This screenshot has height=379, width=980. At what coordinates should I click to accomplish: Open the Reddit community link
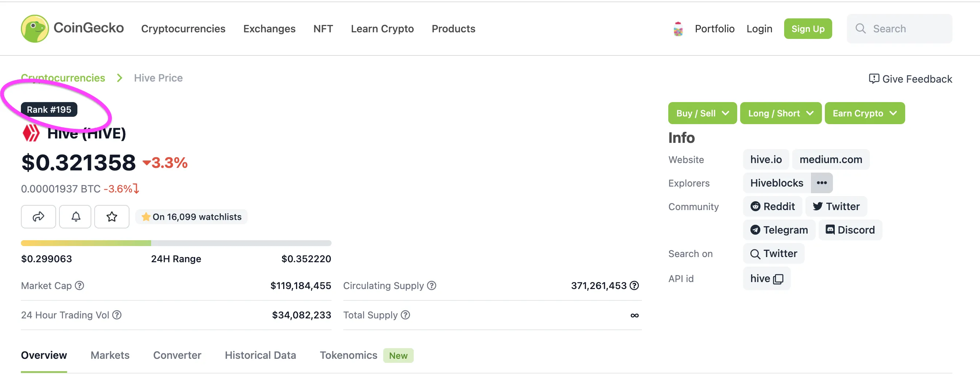[x=772, y=206]
